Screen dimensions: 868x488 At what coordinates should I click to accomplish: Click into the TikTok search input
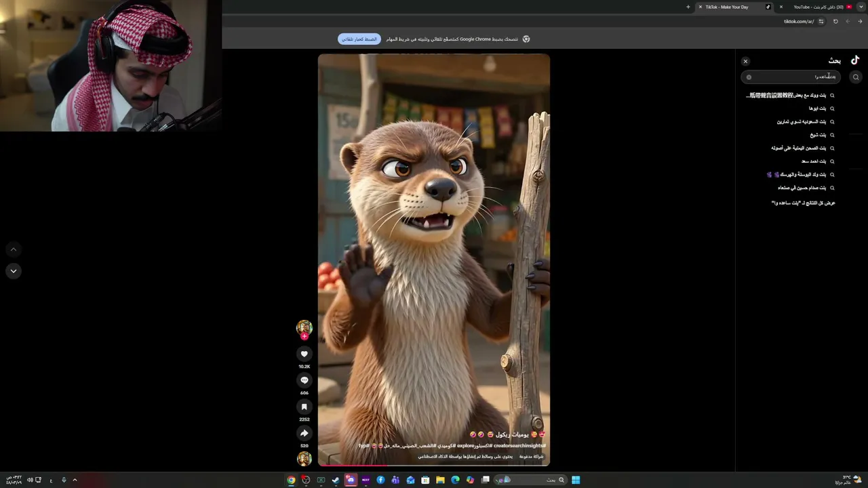pos(791,77)
